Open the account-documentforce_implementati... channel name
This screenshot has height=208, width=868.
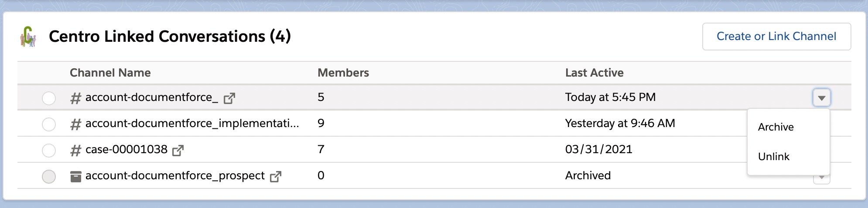[x=192, y=124]
